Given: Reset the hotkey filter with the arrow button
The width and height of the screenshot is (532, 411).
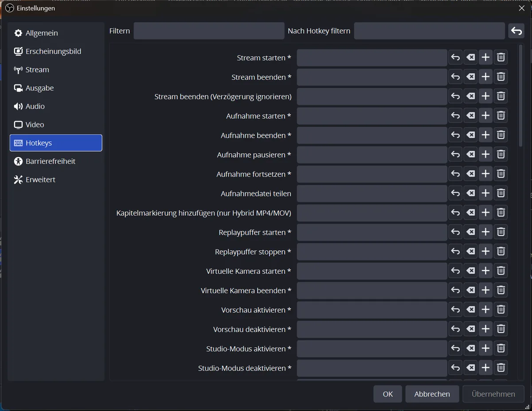Looking at the screenshot, I should pyautogui.click(x=516, y=31).
